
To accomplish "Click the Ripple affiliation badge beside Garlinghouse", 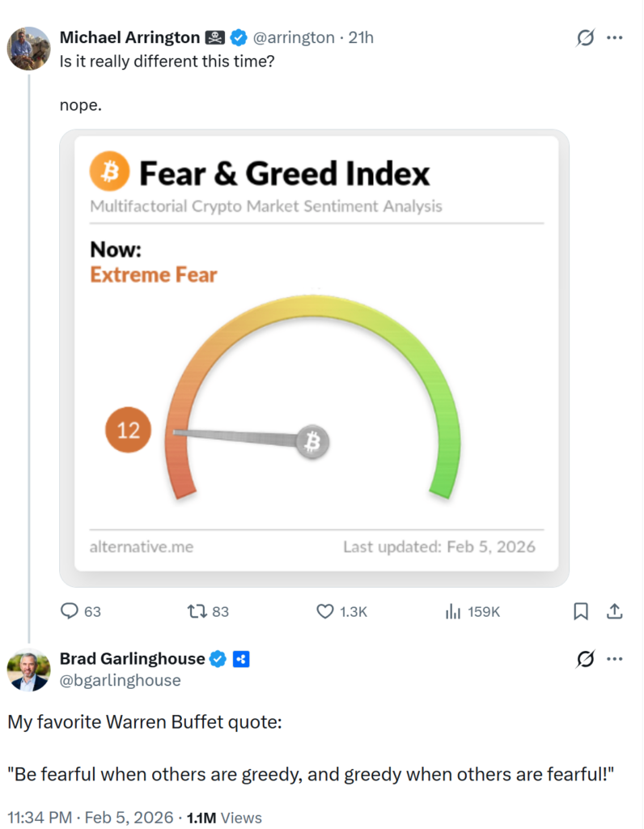I will click(x=240, y=659).
